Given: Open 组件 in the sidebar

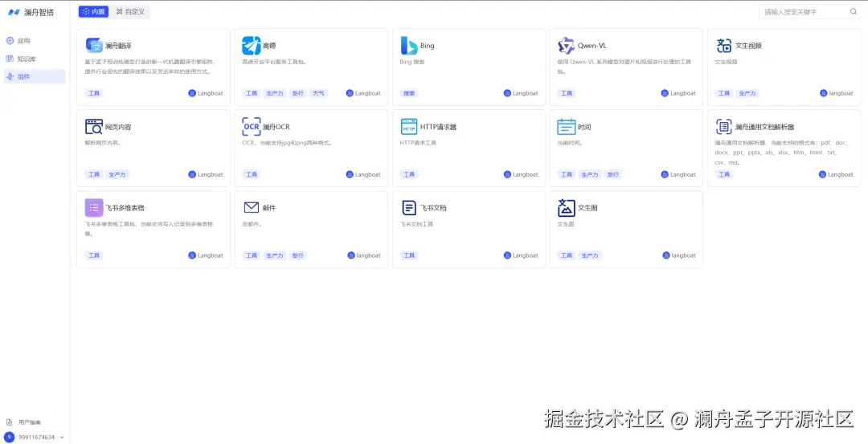Looking at the screenshot, I should (x=35, y=77).
